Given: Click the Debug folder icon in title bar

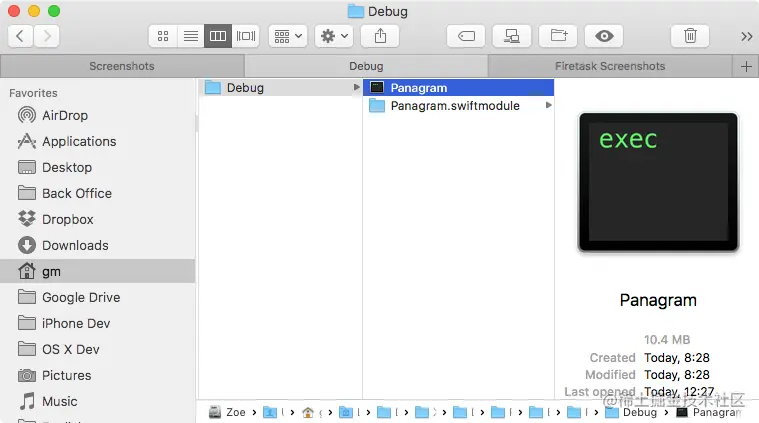Looking at the screenshot, I should (355, 11).
